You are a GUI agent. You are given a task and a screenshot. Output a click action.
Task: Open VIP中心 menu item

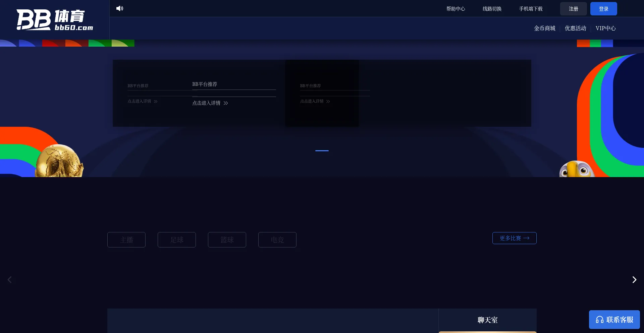coord(606,28)
